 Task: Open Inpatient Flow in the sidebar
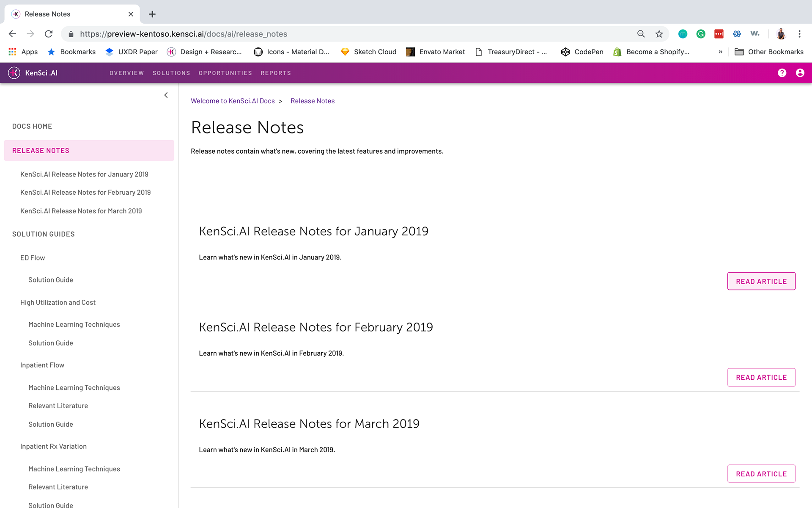[x=42, y=365]
